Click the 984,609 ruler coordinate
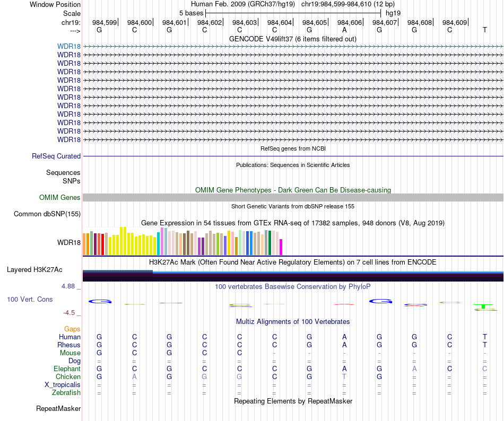504x421 pixels. [x=455, y=22]
